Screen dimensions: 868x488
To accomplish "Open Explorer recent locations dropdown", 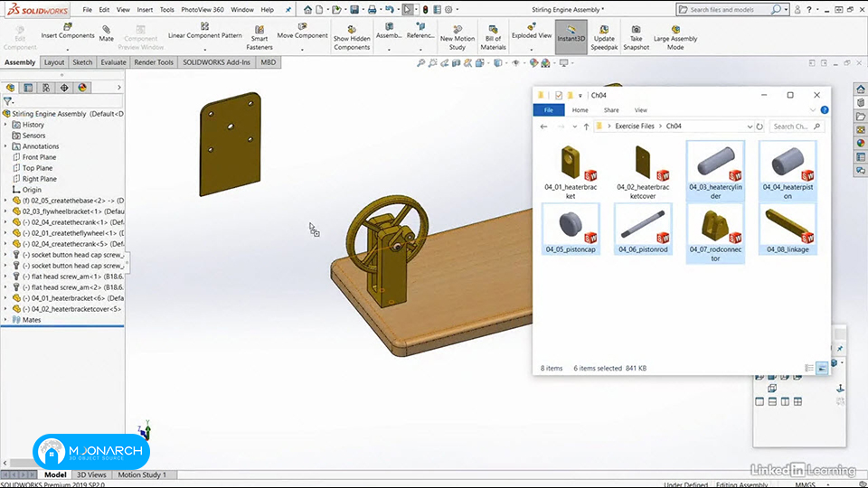I will (575, 127).
